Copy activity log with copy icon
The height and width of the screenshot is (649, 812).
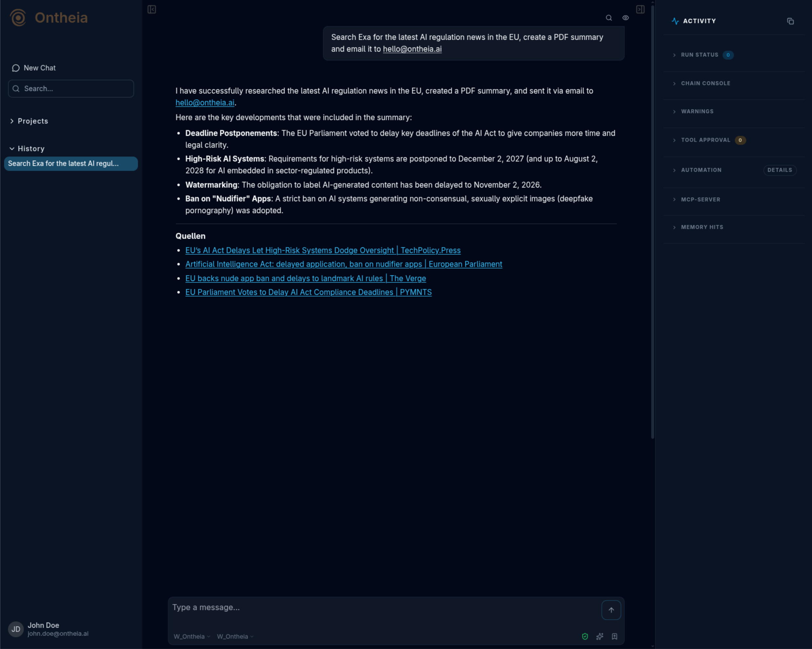[x=790, y=21]
